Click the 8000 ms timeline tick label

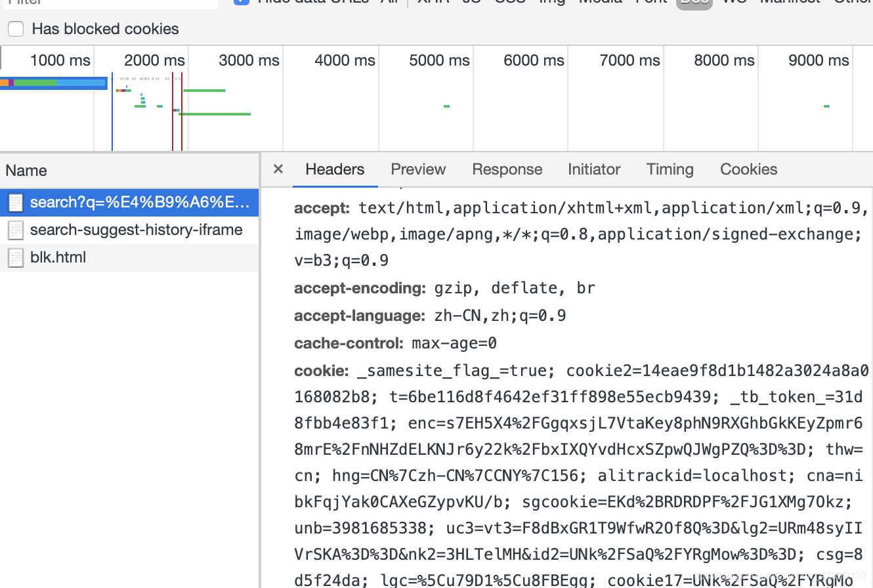(724, 60)
